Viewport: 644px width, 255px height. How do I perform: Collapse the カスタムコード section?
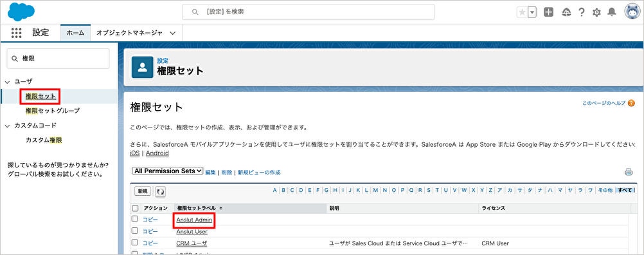coord(8,126)
